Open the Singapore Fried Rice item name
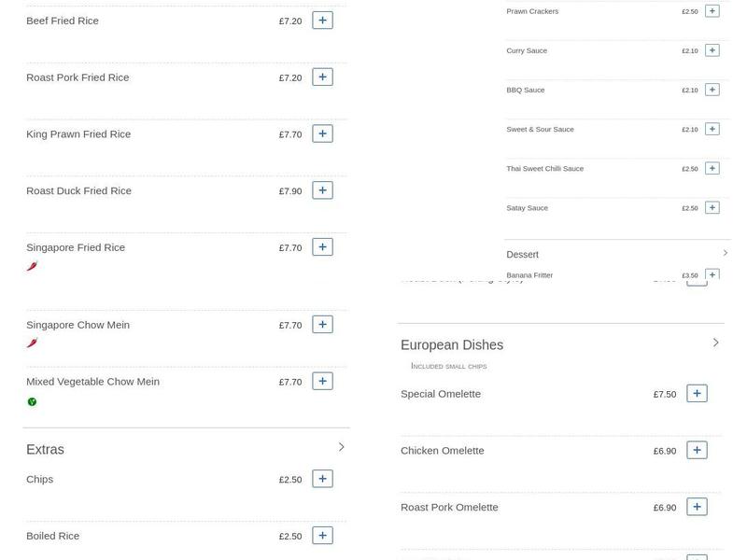 [x=76, y=247]
